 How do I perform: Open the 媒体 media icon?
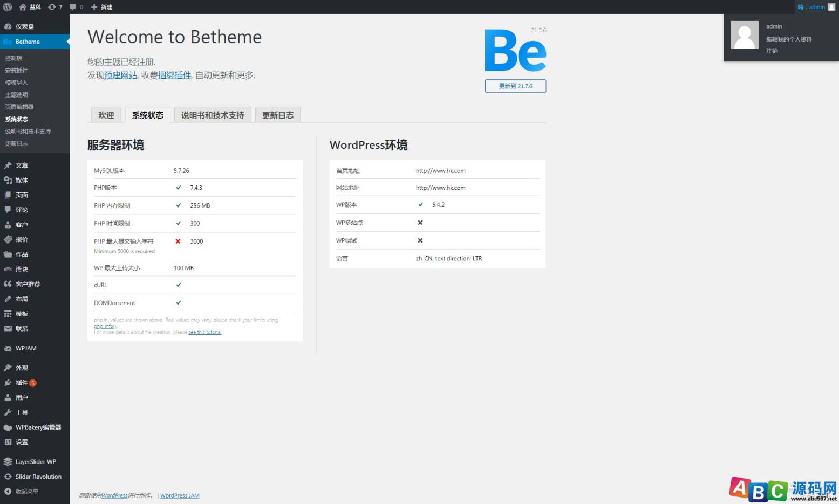(8, 180)
